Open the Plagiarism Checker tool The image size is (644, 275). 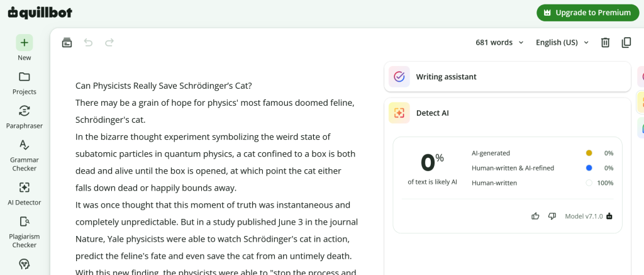[x=25, y=222]
